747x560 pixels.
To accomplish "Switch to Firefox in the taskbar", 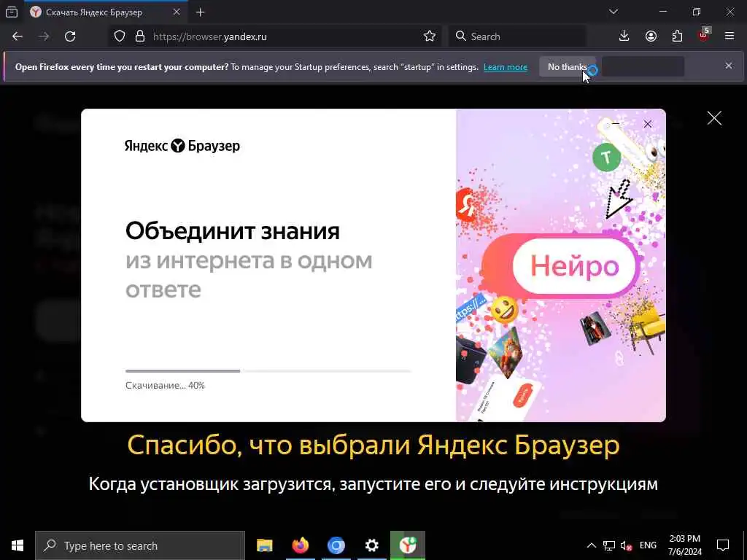I will [x=300, y=545].
